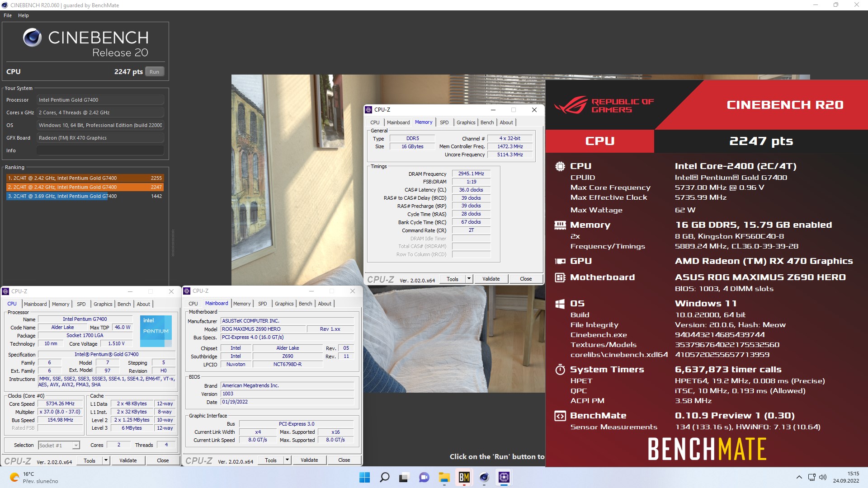Image resolution: width=868 pixels, height=488 pixels.
Task: Open Windows Start menu icon
Action: pos(364,477)
